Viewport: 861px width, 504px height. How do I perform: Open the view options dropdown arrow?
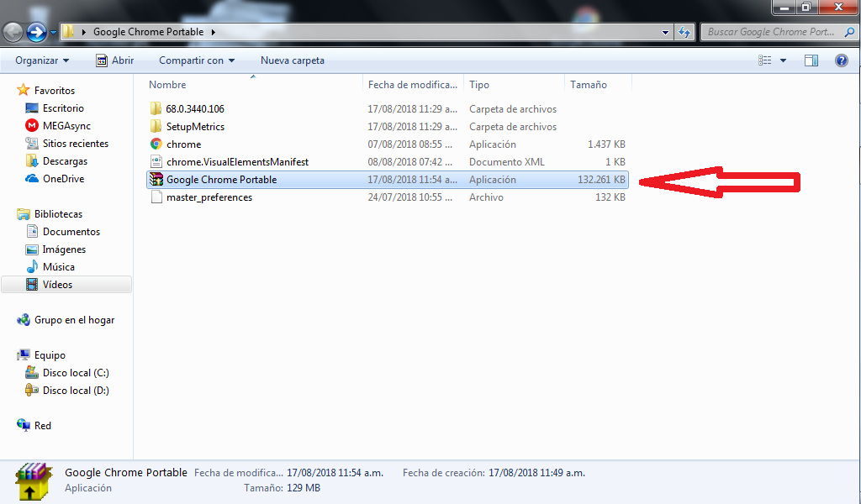coord(783,60)
